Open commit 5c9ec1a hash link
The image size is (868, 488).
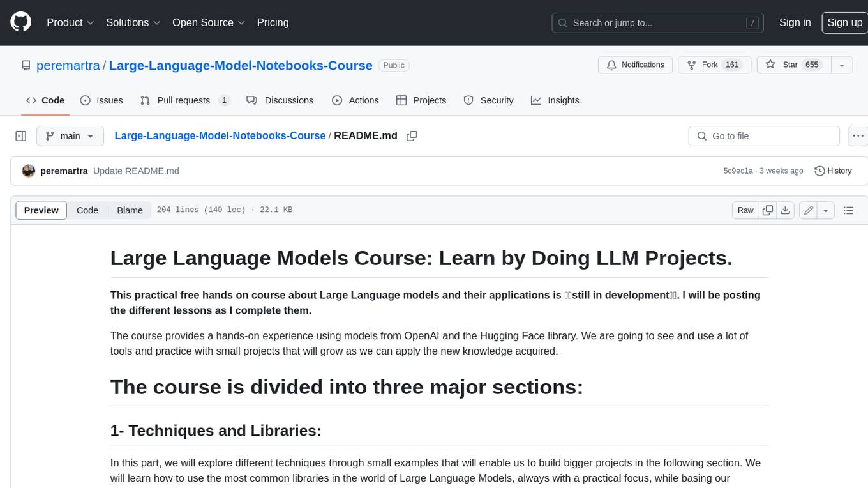pos(738,171)
